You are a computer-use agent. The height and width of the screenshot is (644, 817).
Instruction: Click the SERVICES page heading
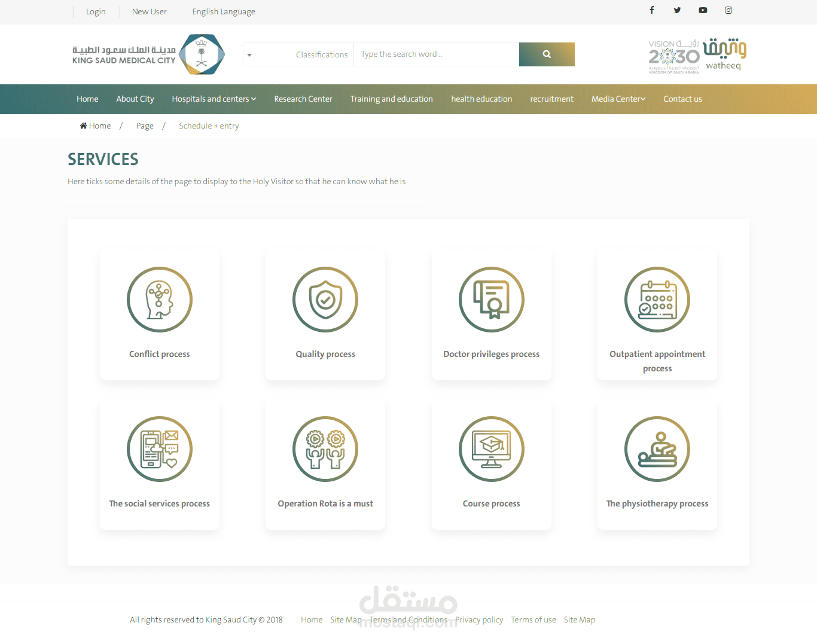pyautogui.click(x=103, y=159)
